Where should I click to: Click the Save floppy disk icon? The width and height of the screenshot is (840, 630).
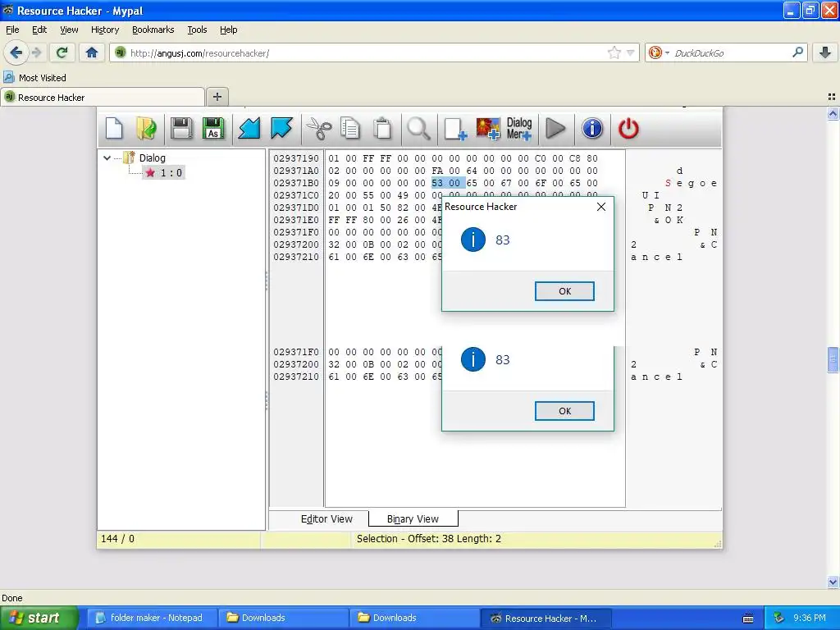click(181, 129)
